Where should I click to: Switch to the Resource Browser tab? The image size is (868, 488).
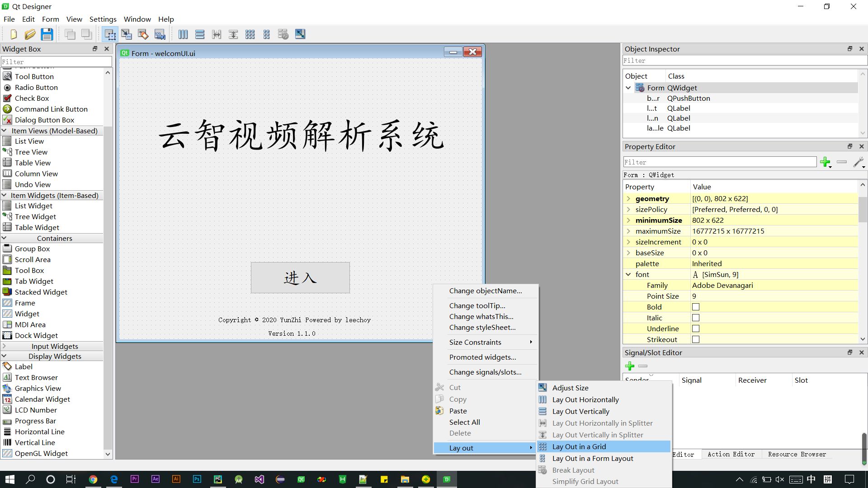click(x=797, y=454)
